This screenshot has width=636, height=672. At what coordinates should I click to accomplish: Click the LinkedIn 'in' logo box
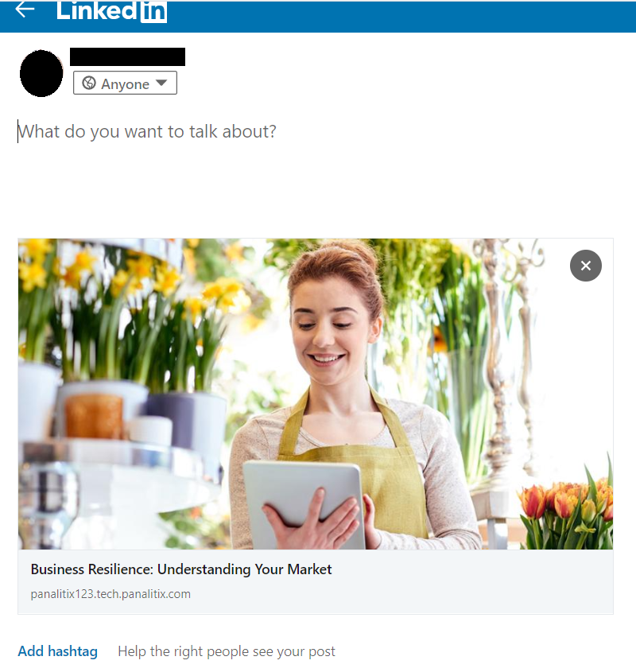[153, 12]
